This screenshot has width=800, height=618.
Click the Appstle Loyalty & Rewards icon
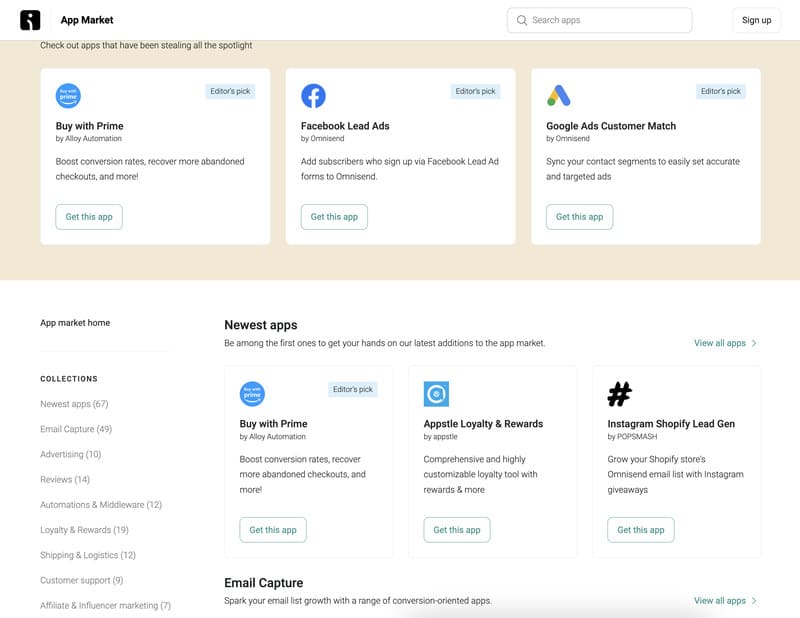pyautogui.click(x=436, y=393)
